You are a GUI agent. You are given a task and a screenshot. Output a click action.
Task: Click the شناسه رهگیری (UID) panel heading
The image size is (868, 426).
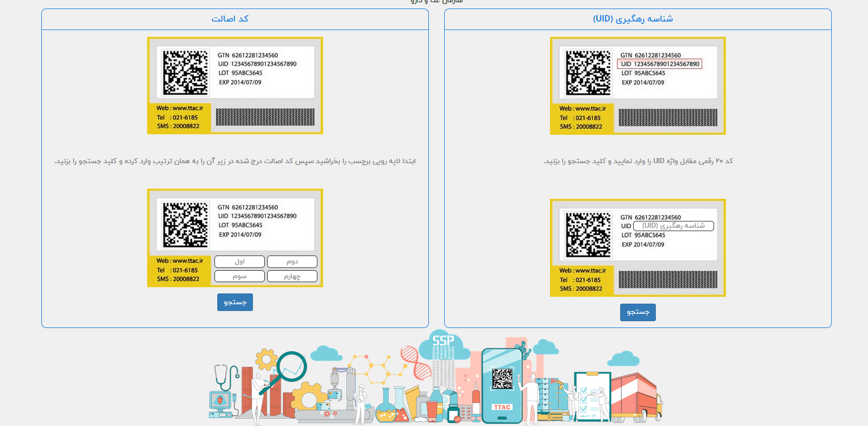(633, 19)
